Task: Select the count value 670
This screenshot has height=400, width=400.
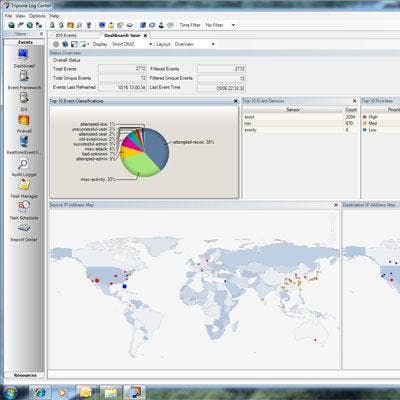Action: pyautogui.click(x=349, y=123)
